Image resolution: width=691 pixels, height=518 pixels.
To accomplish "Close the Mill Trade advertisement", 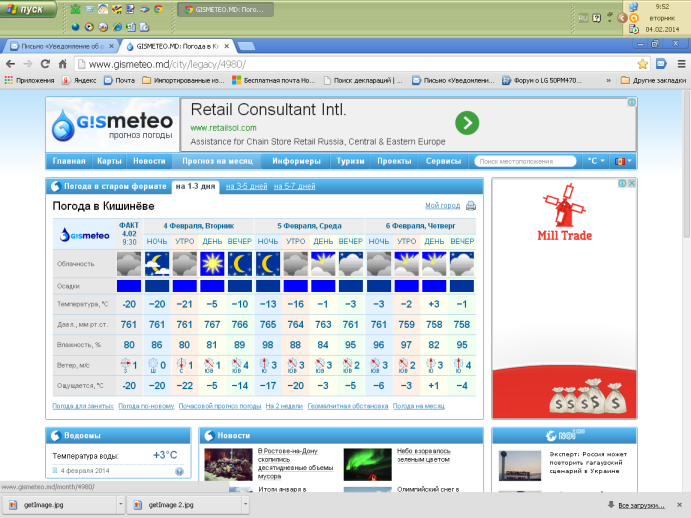I will [x=632, y=183].
